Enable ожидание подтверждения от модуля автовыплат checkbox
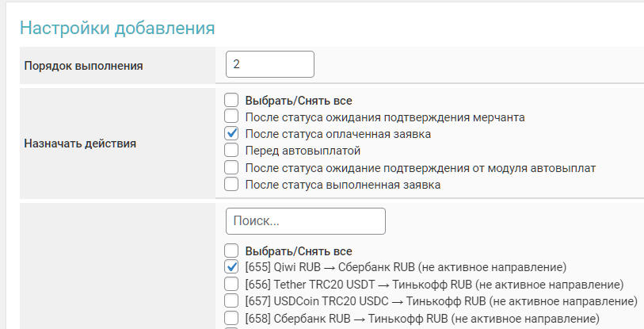Image resolution: width=644 pixels, height=329 pixels. point(231,167)
